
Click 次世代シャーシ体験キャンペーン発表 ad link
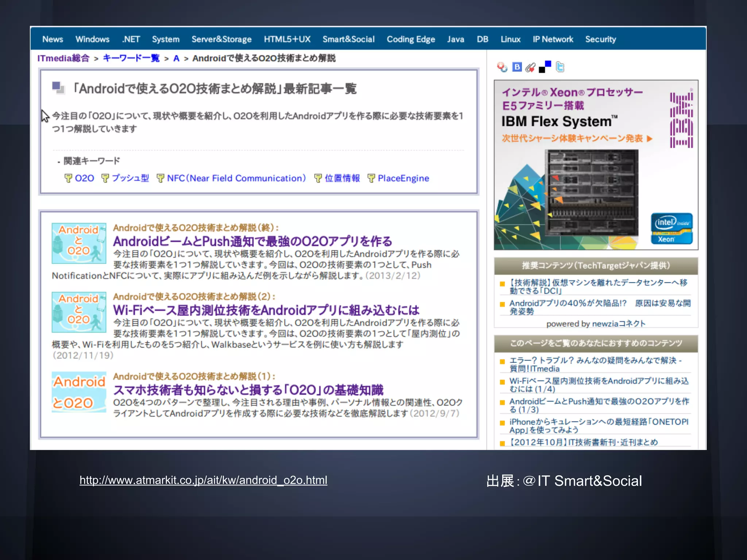pyautogui.click(x=577, y=139)
